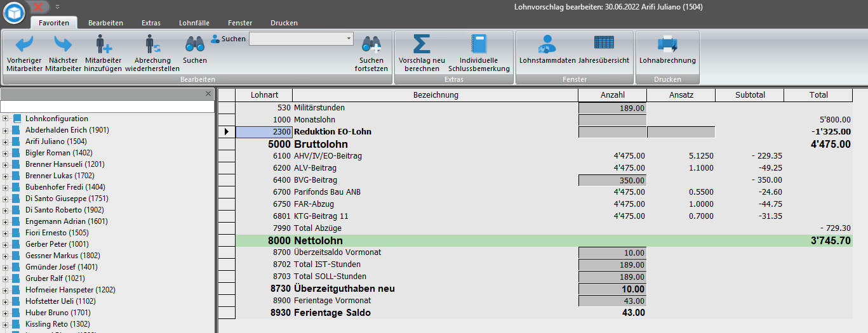Go to Nächster Mitarbeiter arrow icon

[x=63, y=44]
